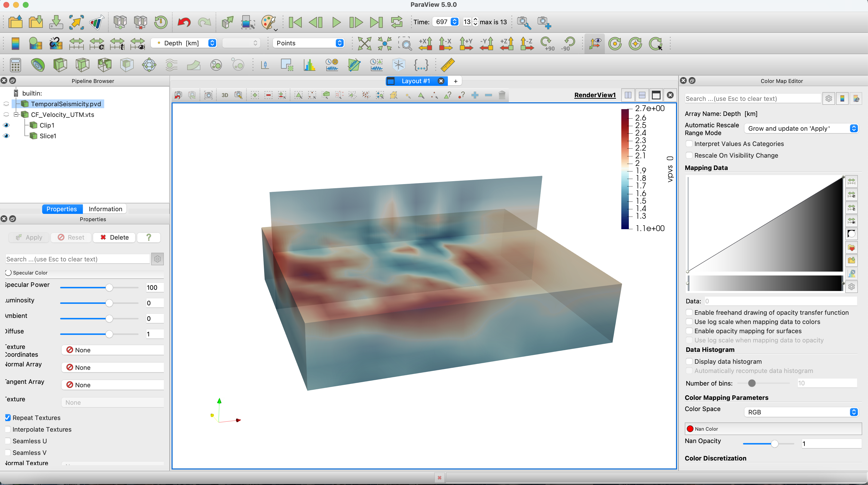Click the Undo red arrow icon
Image resolution: width=868 pixels, height=485 pixels.
(184, 22)
